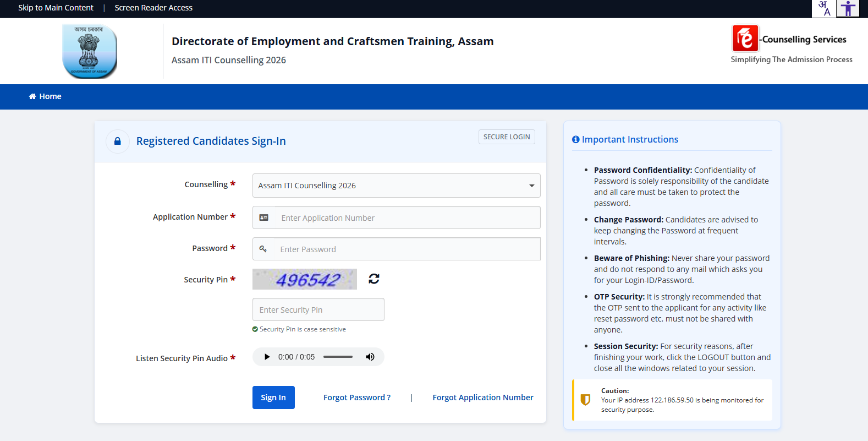This screenshot has height=441, width=868.
Task: Click 'Registered Candidates Sign-In' heading
Action: click(211, 141)
